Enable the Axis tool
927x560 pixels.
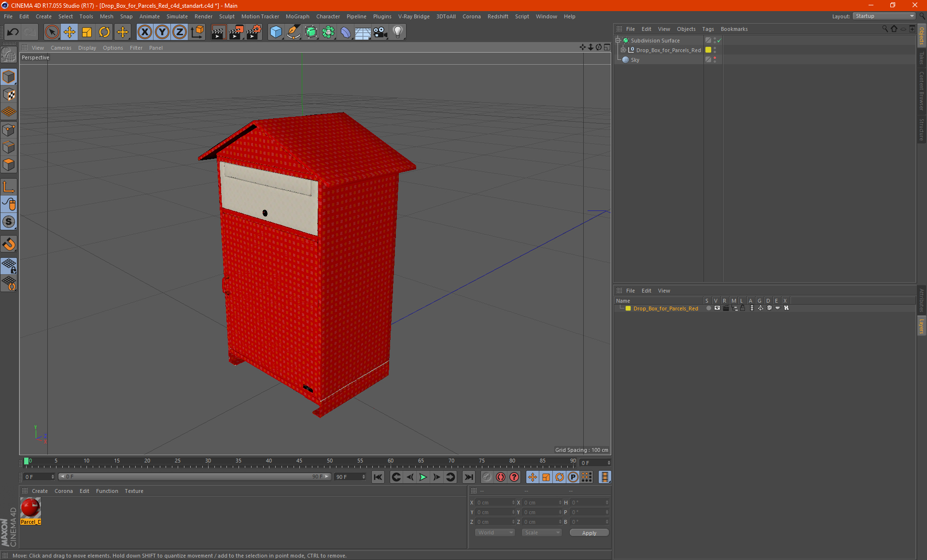pyautogui.click(x=9, y=187)
